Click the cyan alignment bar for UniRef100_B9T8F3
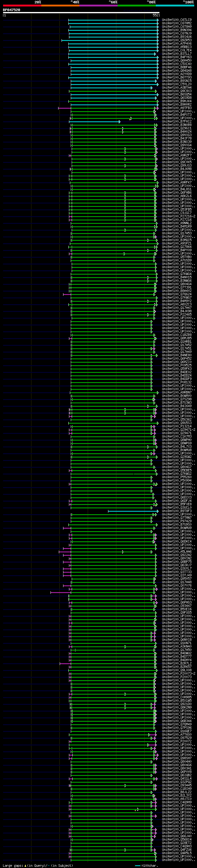The height and width of the screenshot is (868, 197). pyautogui.click(x=133, y=511)
